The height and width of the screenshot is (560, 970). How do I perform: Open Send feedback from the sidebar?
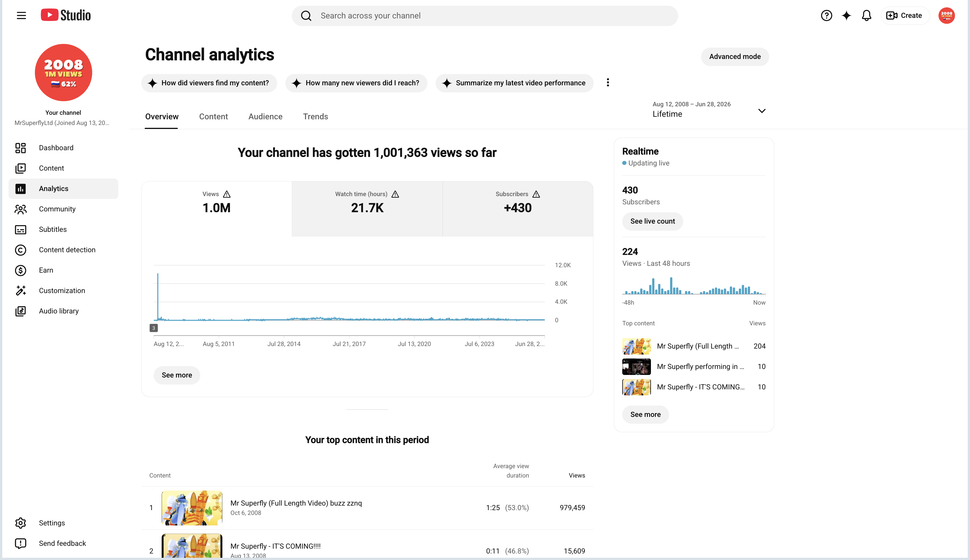click(63, 543)
